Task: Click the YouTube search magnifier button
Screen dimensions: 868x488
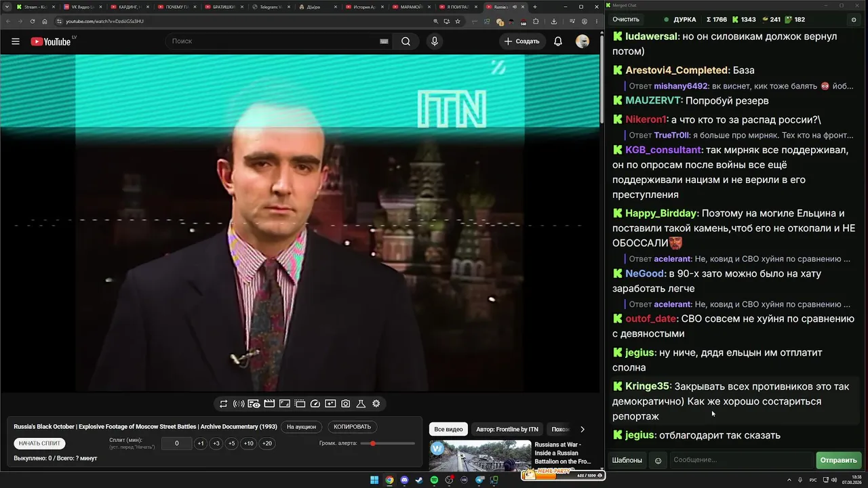Action: point(406,41)
